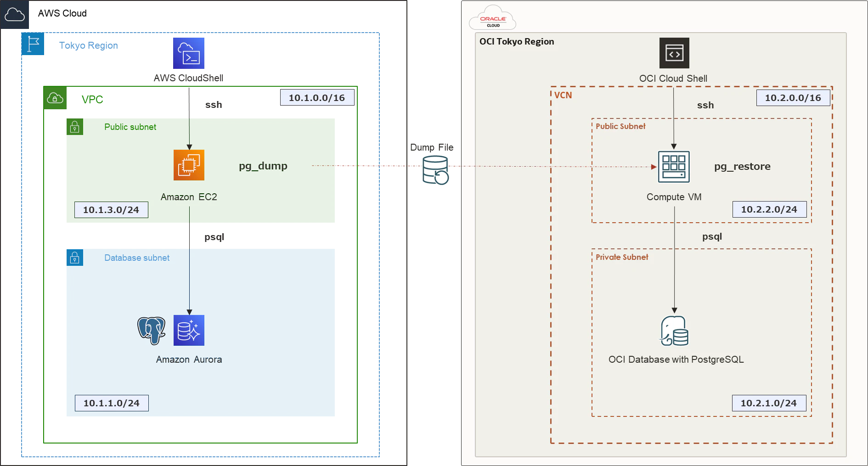Viewport: 868px width, 466px height.
Task: Select the Amazon Aurora icon
Action: click(189, 330)
